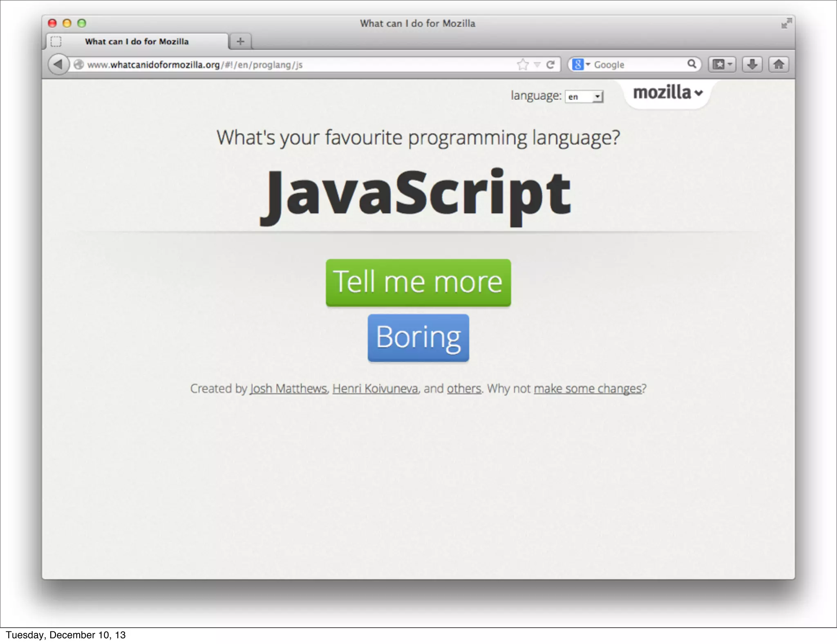Screen dimensions: 837x644
Task: Open the Josh Matthews link
Action: [x=288, y=388]
